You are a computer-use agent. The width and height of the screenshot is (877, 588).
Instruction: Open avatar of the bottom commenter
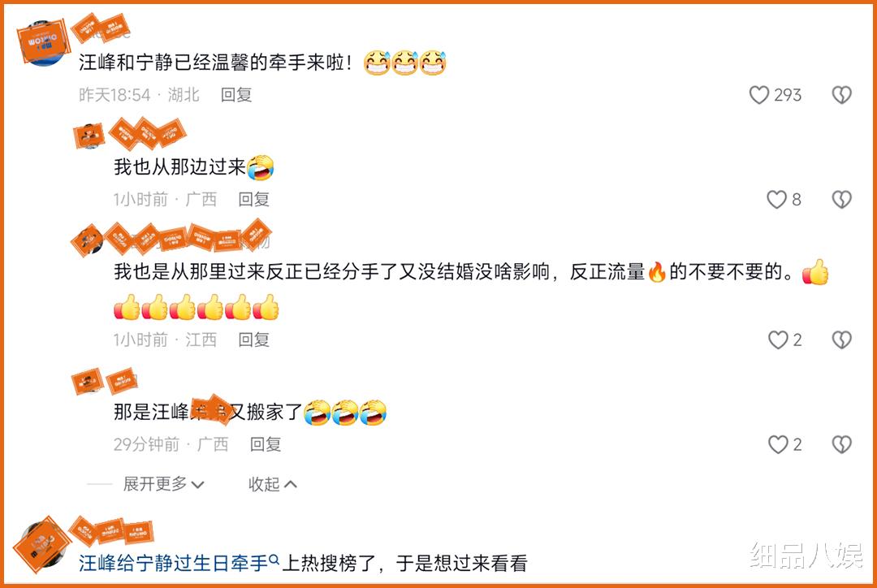tap(41, 545)
